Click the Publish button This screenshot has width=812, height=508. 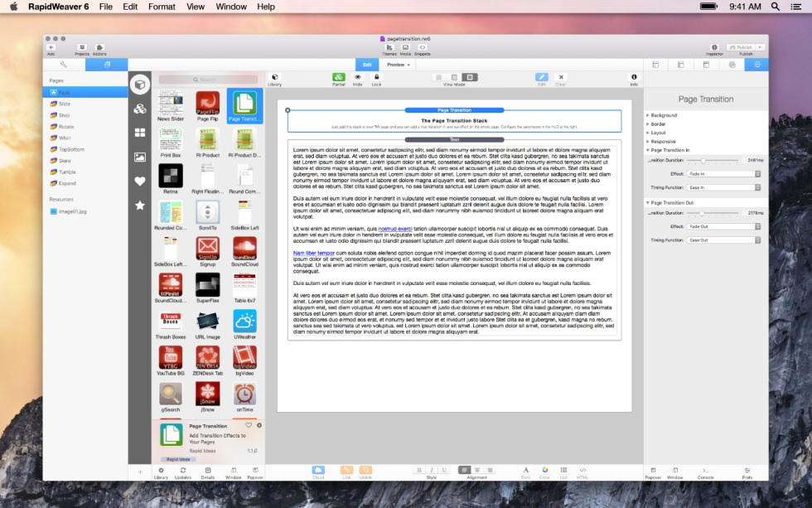point(741,47)
